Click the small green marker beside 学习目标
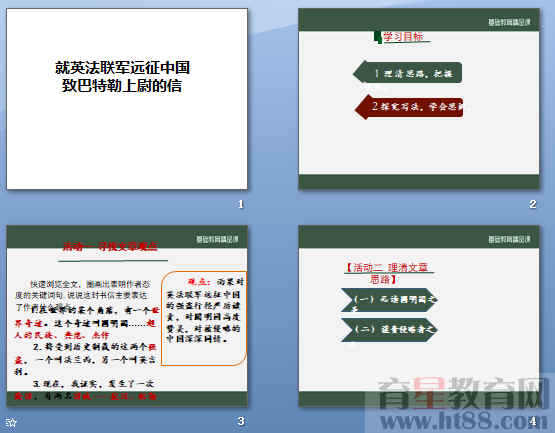 click(378, 37)
